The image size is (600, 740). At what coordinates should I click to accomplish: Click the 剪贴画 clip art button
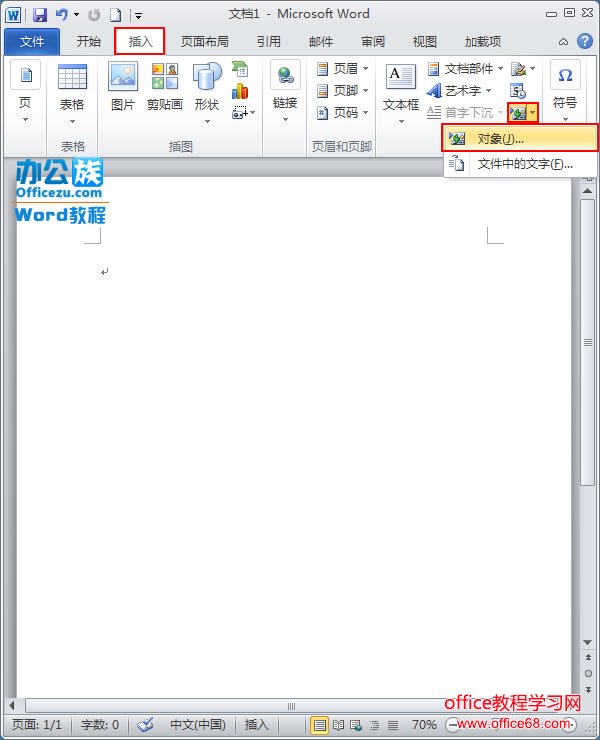[165, 87]
